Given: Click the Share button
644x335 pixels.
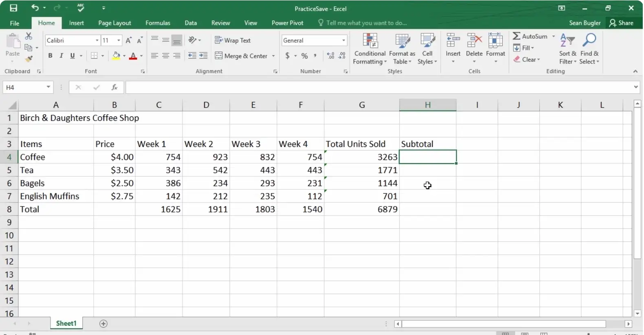Looking at the screenshot, I should (x=621, y=23).
